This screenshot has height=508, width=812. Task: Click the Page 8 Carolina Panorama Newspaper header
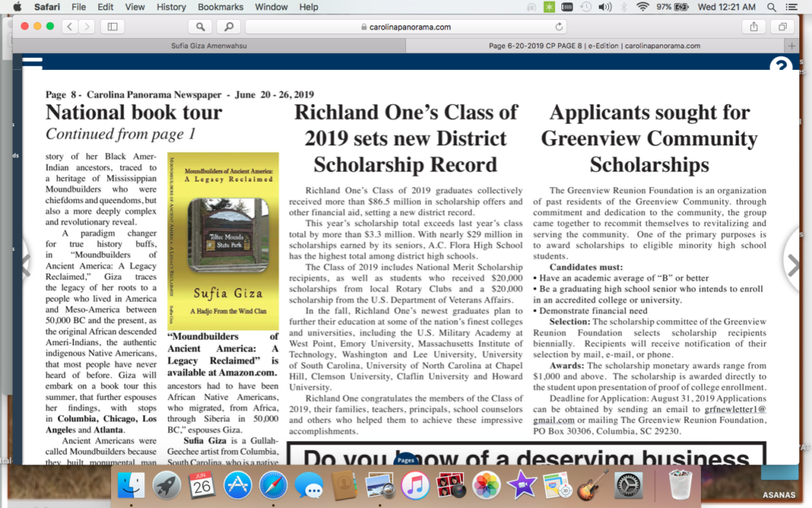[x=180, y=94]
